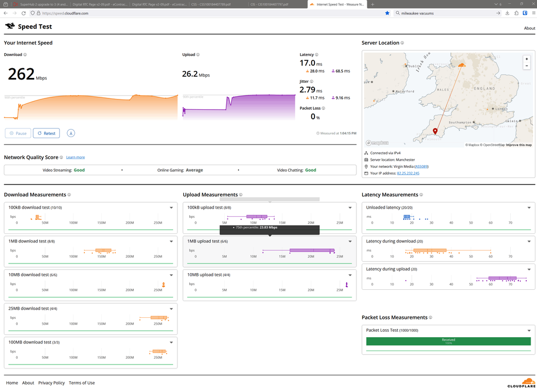Image resolution: width=537 pixels, height=392 pixels.
Task: Click the red location pin on map
Action: pyautogui.click(x=435, y=131)
